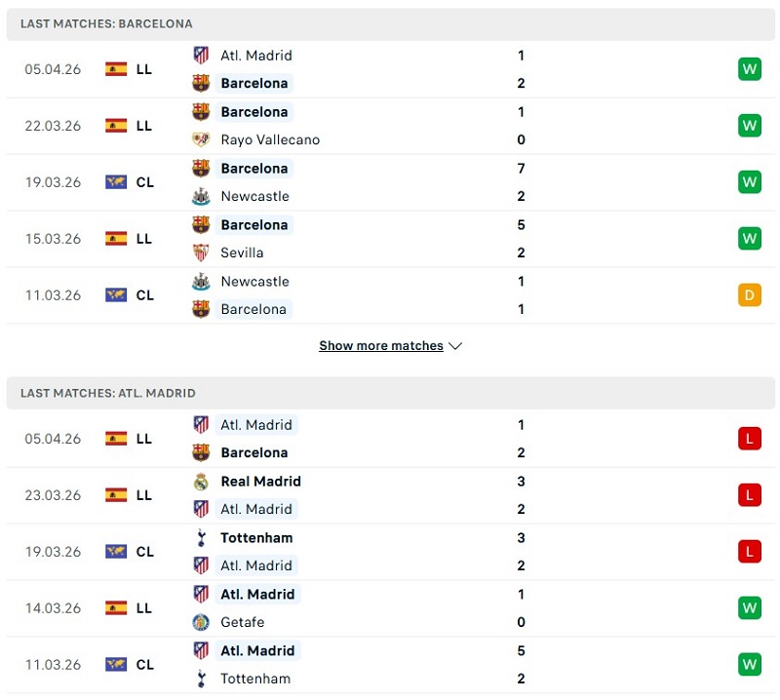Click the red L badge for Real Madrid match
Viewport: 780px width, 700px height.
click(x=750, y=494)
